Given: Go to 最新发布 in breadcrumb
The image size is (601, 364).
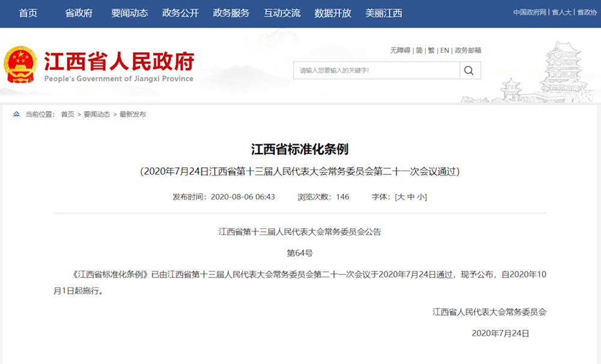Looking at the screenshot, I should [133, 114].
